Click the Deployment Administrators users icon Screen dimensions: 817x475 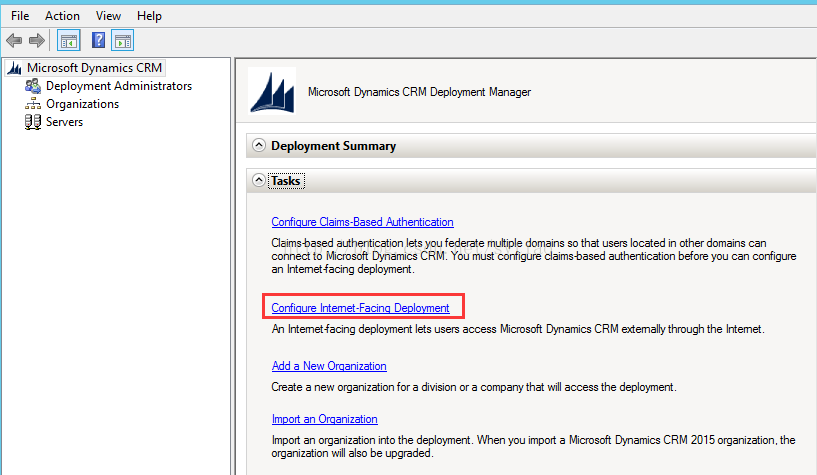tap(33, 86)
